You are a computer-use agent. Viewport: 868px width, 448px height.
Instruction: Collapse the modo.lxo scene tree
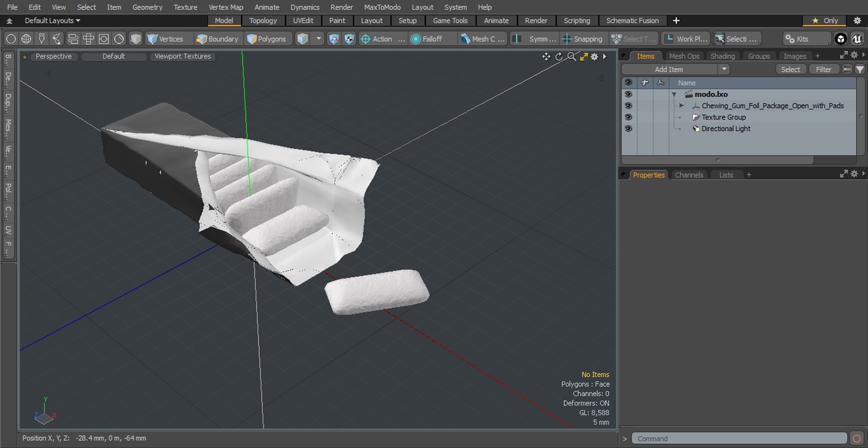pos(674,94)
